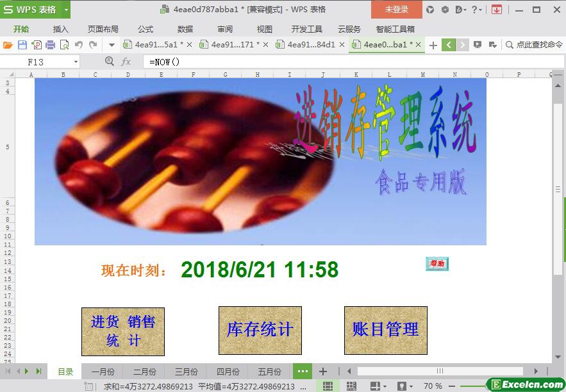The width and height of the screenshot is (566, 392).
Task: Add a new document tab with plus icon
Action: pos(433,45)
